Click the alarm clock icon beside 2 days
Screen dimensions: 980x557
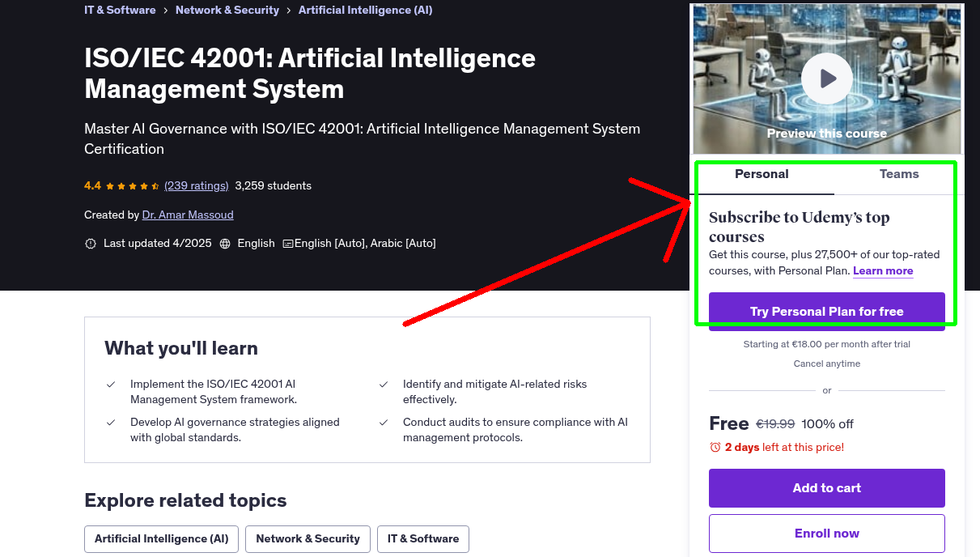[x=715, y=447]
